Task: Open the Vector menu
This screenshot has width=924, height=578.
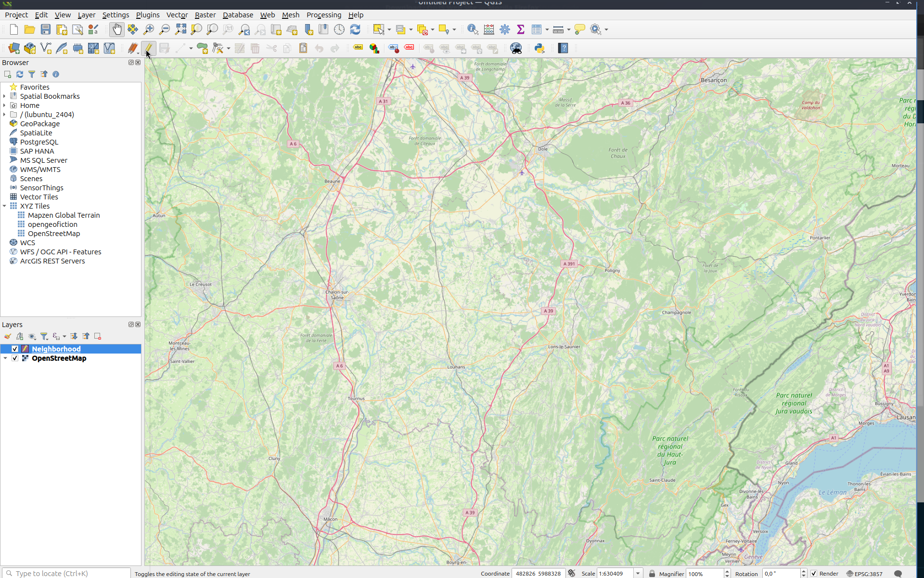Action: click(x=176, y=14)
